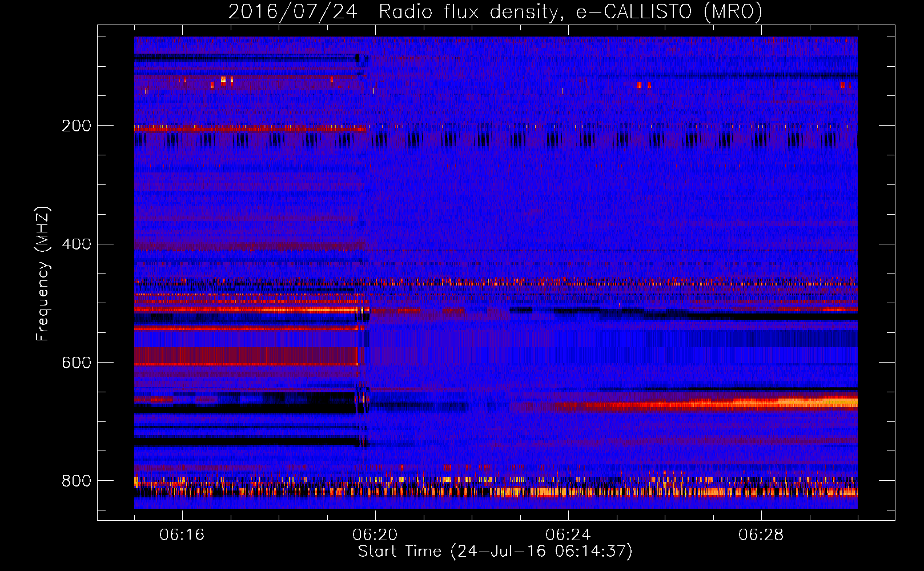Screen dimensions: 924x571
Task: Click the 06:24 time tick label
Action: tap(568, 535)
